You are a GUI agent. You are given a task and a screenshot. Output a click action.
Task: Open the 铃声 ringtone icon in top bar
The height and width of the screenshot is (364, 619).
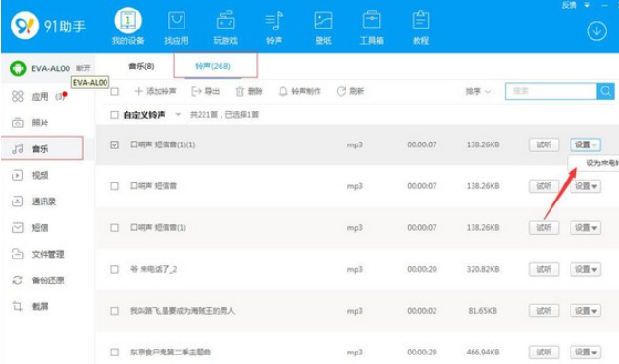(275, 27)
